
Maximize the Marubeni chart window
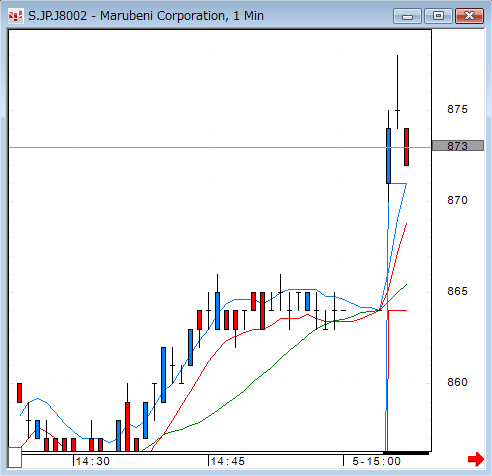click(438, 16)
